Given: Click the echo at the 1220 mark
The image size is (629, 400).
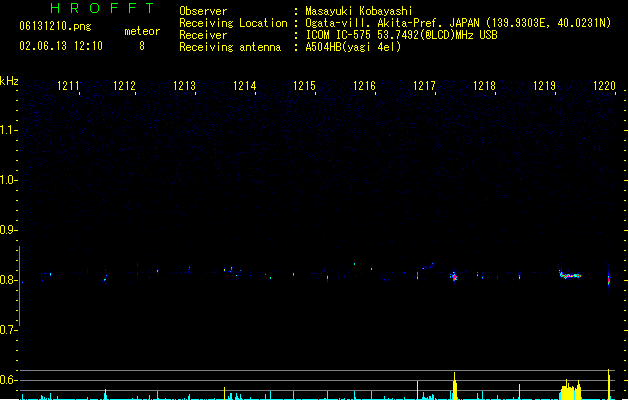Looking at the screenshot, I should pos(609,279).
